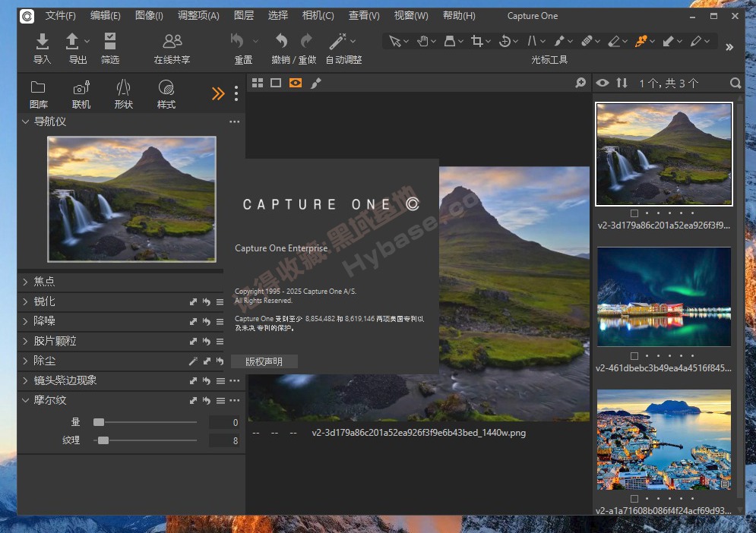Click the Import (导入) toolbar icon
Image resolution: width=756 pixels, height=533 pixels.
click(42, 42)
